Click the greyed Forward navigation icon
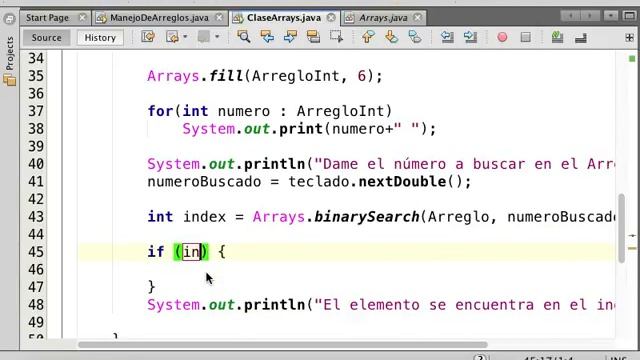This screenshot has height=360, width=640. tap(204, 37)
